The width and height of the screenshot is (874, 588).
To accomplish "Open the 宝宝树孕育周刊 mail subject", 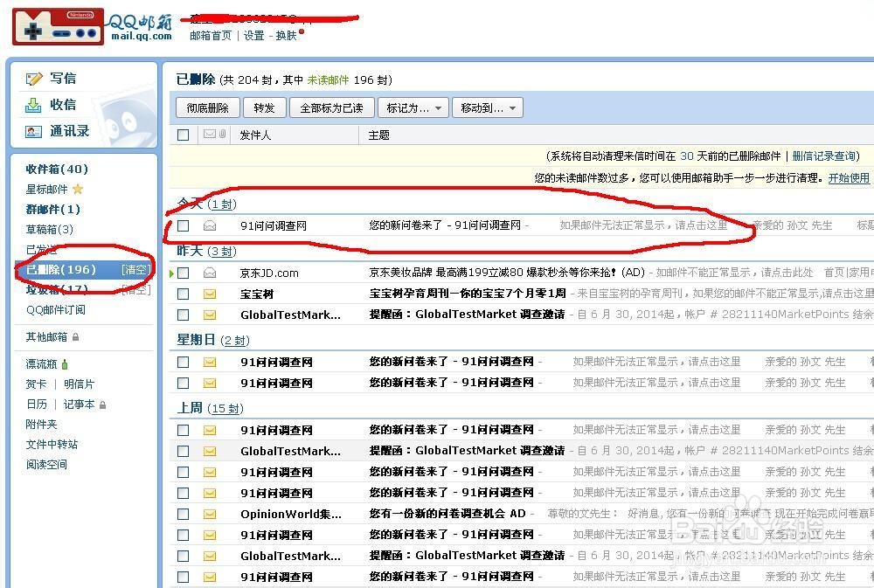I will click(467, 294).
